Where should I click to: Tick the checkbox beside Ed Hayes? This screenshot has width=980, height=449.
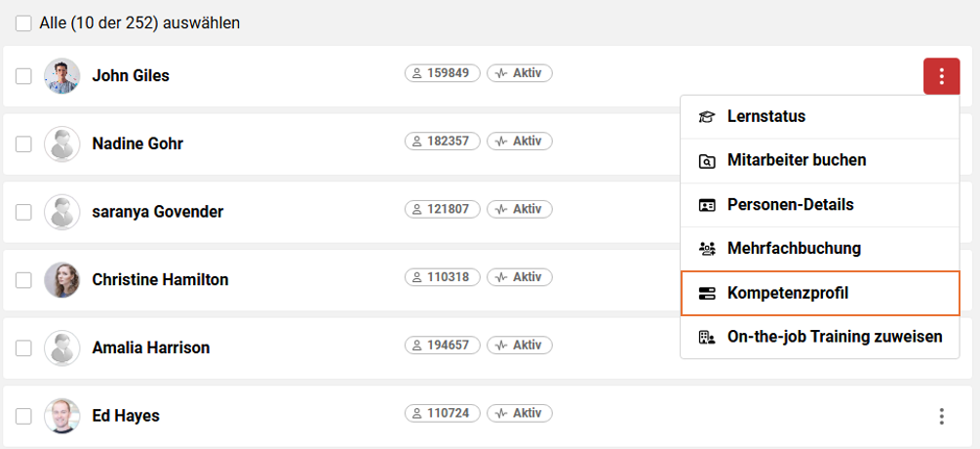pos(23,417)
